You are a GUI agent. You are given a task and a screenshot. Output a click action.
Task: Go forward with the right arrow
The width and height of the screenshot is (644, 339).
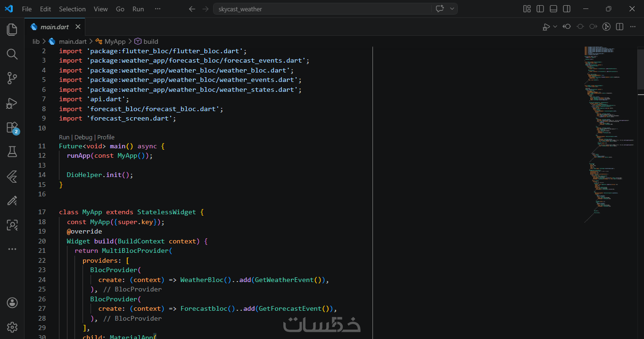pyautogui.click(x=205, y=9)
